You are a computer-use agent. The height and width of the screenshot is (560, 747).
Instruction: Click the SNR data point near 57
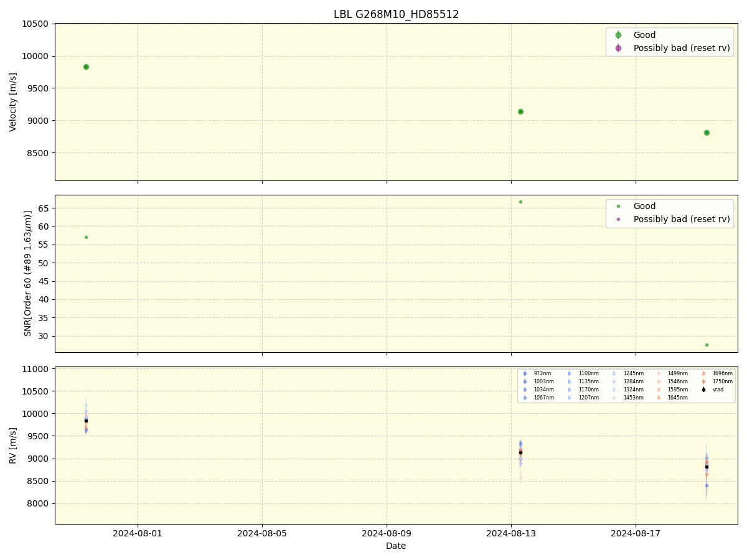click(86, 237)
